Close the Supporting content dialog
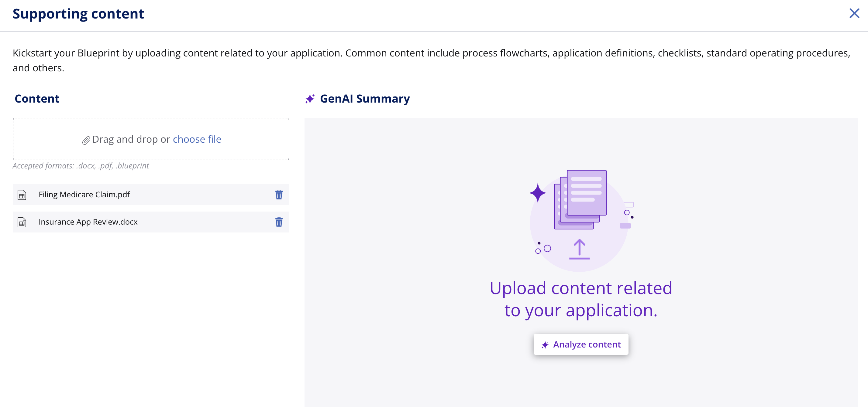 coord(854,13)
